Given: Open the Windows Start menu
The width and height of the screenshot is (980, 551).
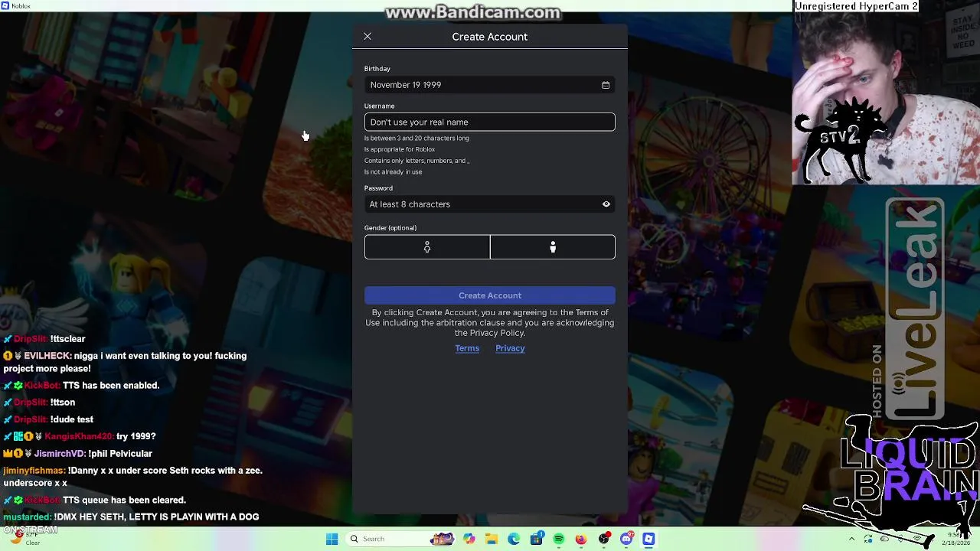Looking at the screenshot, I should click(332, 539).
